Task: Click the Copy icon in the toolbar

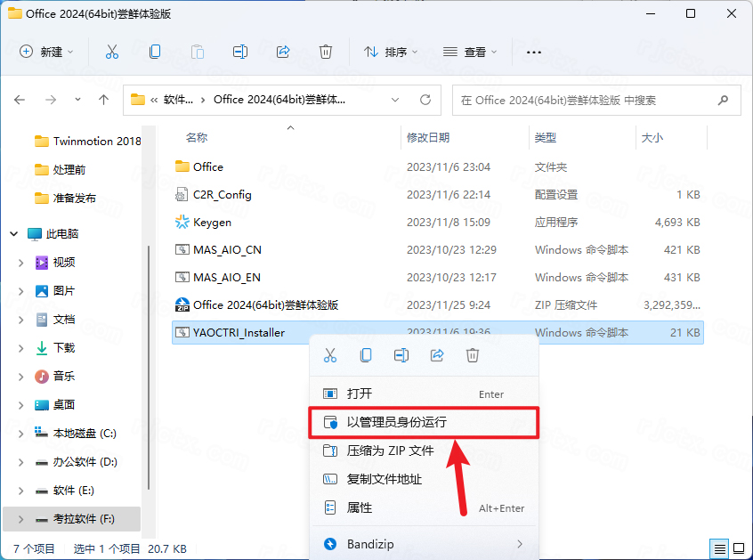Action: pos(154,53)
